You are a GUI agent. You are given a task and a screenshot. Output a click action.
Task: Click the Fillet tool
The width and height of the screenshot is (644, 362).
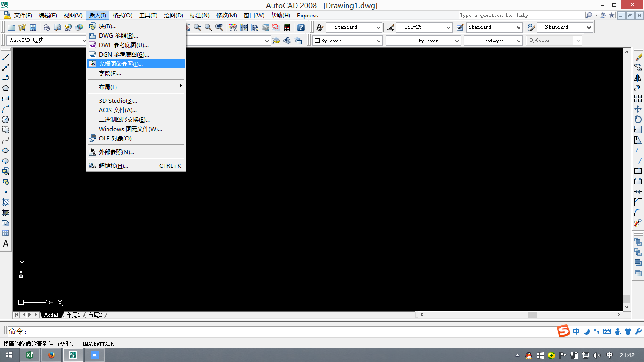[x=638, y=213]
